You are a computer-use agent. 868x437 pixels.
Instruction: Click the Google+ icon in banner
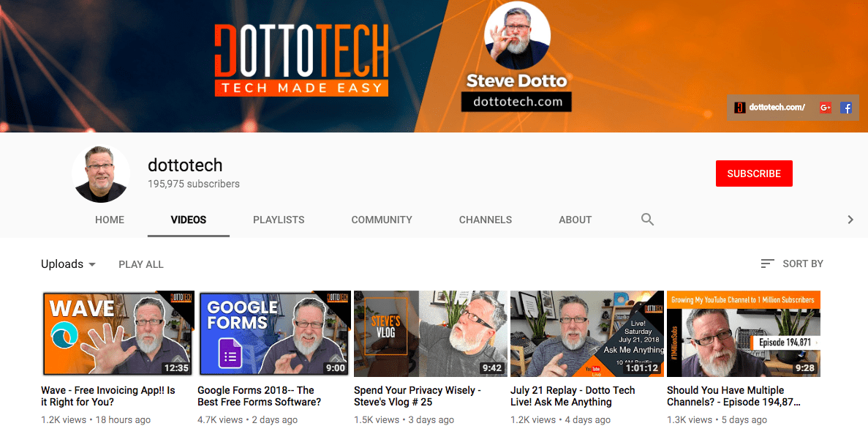pyautogui.click(x=826, y=108)
